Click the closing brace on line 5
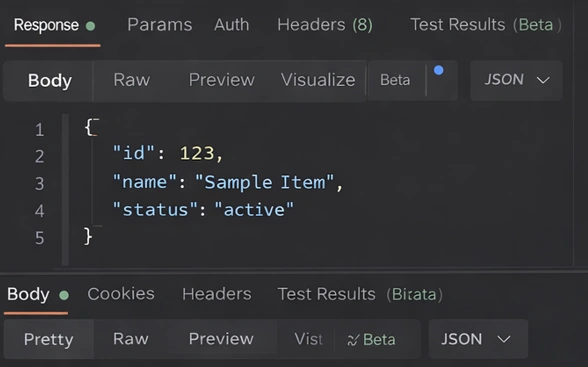This screenshot has width=588, height=367. point(88,236)
